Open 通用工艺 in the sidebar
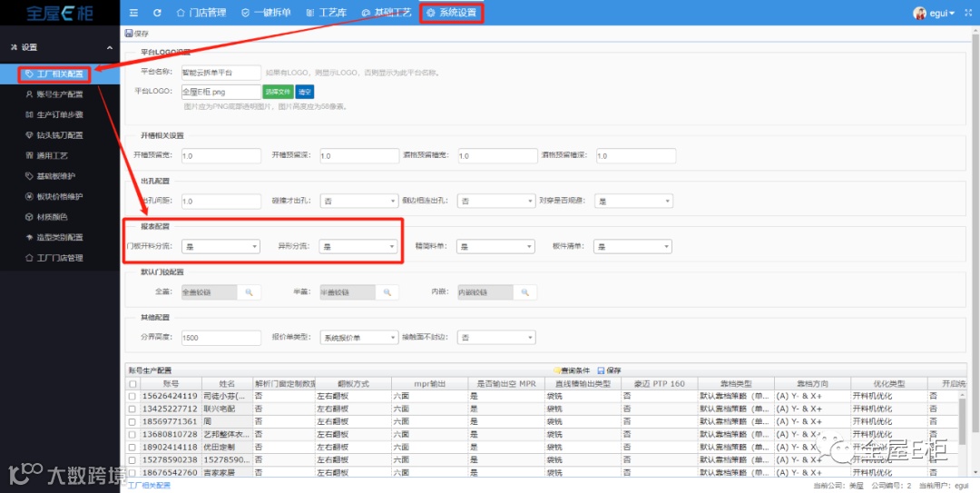This screenshot has height=493, width=980. (59, 156)
